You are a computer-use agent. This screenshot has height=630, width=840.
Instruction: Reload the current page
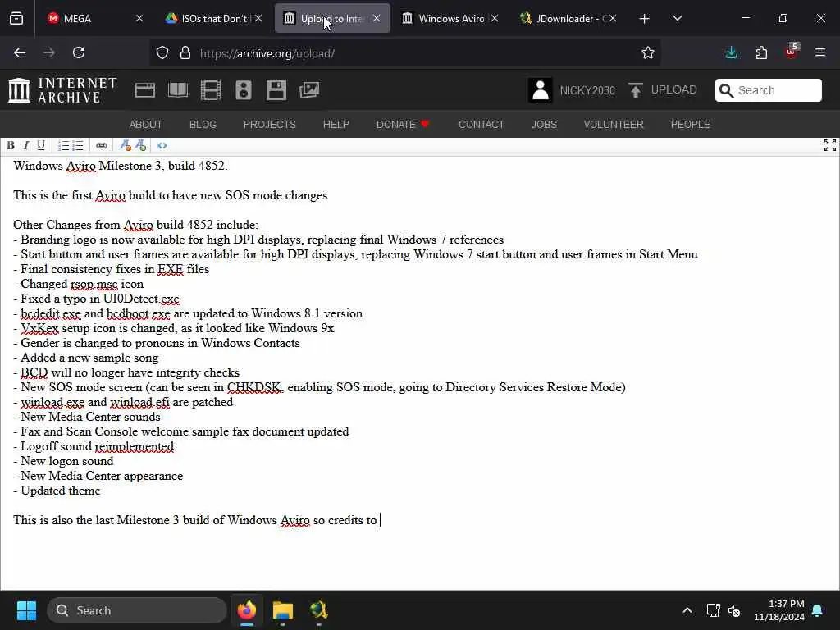pos(79,52)
